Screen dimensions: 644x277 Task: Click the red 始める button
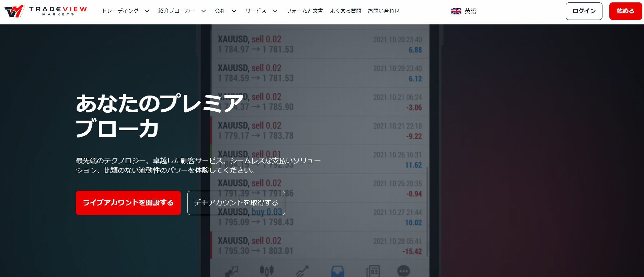tap(625, 11)
